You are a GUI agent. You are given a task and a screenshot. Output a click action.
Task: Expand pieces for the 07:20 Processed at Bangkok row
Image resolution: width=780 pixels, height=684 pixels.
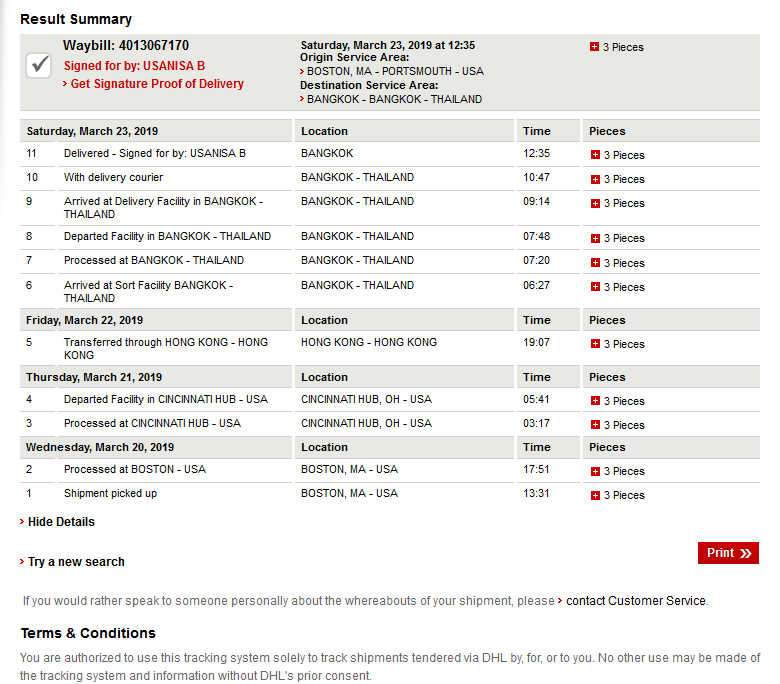pos(595,263)
